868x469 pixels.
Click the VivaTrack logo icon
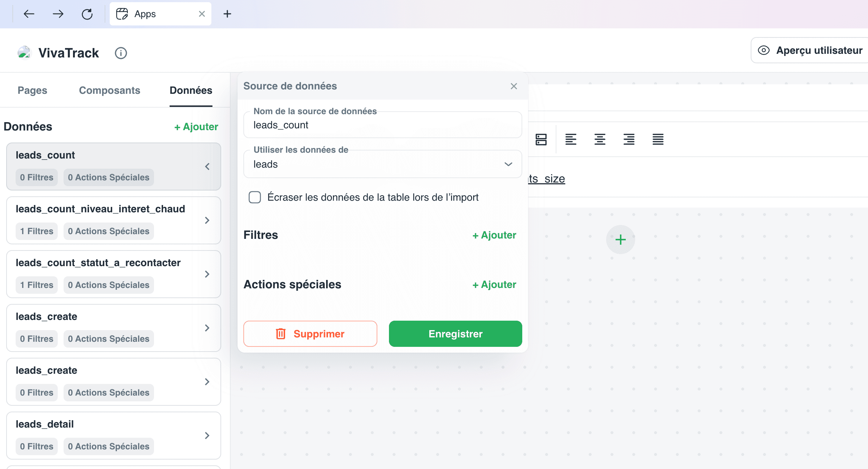click(x=24, y=52)
